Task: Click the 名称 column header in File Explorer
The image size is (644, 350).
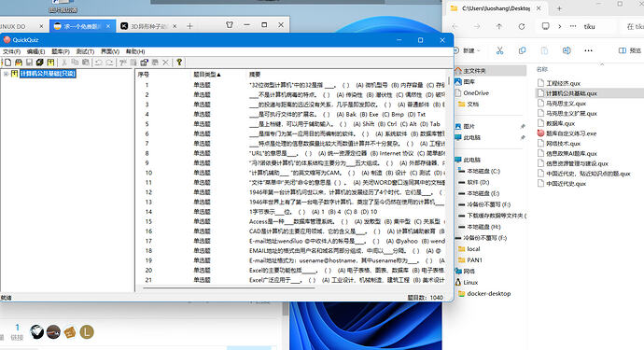Action: pos(542,69)
